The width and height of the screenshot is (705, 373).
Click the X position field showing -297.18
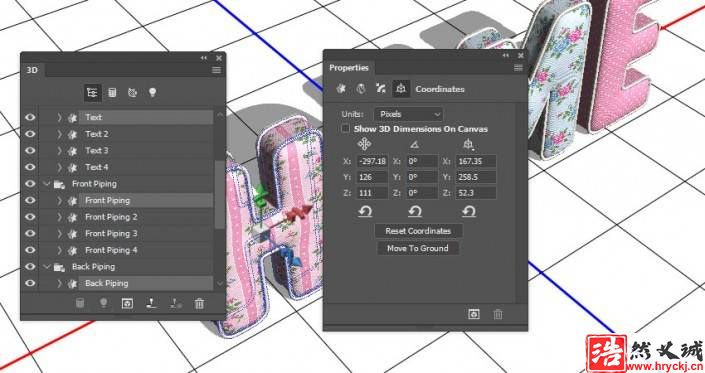pos(372,161)
